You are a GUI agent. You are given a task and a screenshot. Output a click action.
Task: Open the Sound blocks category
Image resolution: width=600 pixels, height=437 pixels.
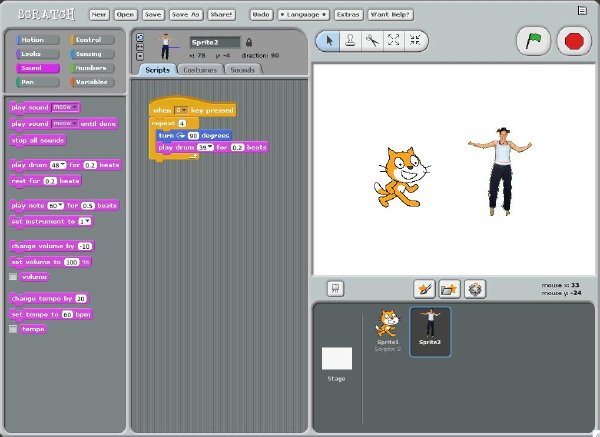[x=38, y=68]
